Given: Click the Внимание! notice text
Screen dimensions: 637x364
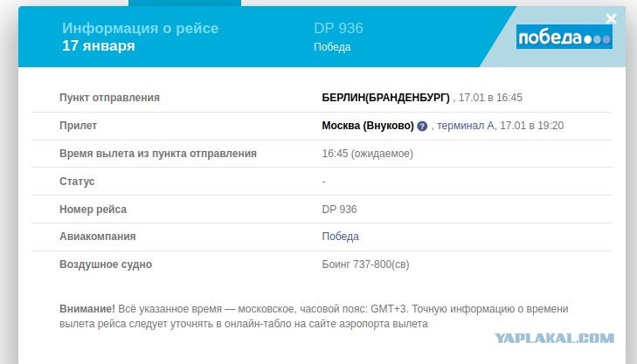Looking at the screenshot, I should [x=87, y=309].
